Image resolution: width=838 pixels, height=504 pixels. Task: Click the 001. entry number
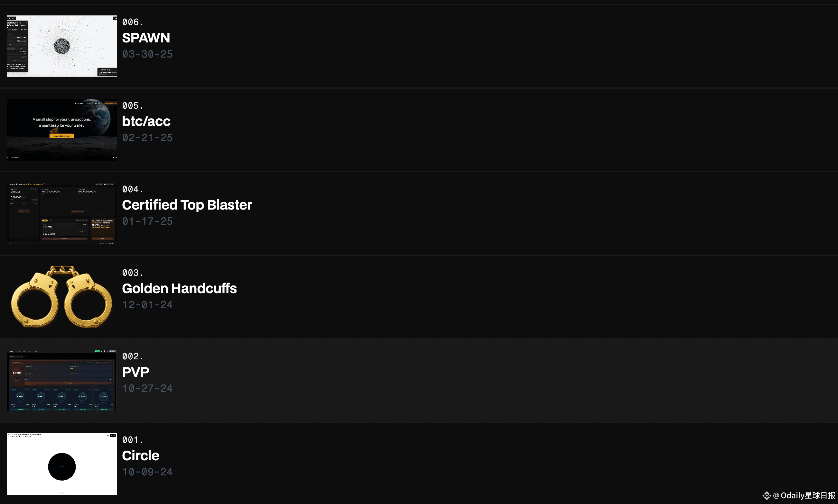tap(133, 440)
